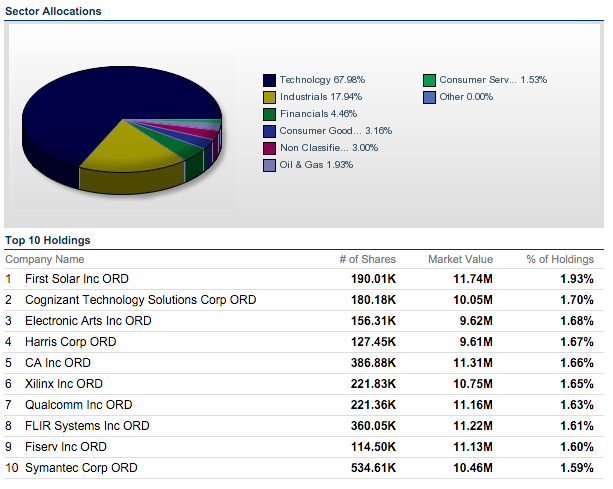This screenshot has height=489, width=613.
Task: Click Electronic Arts' 9.62M market value
Action: 476,321
